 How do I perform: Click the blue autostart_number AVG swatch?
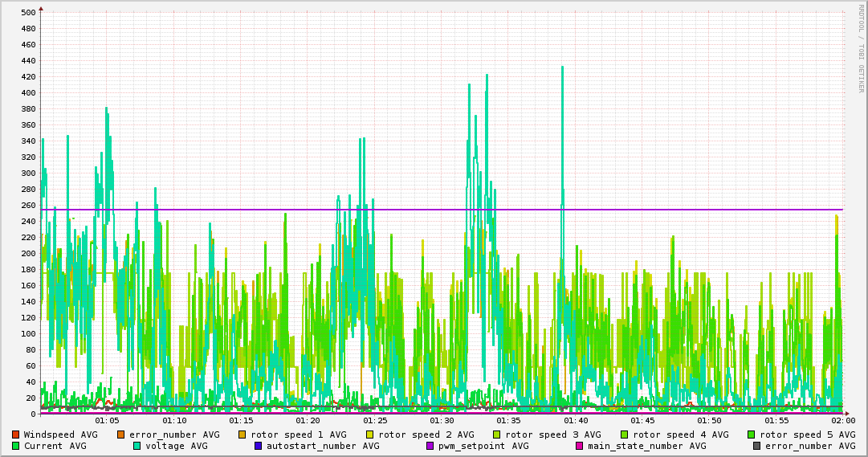coord(259,446)
